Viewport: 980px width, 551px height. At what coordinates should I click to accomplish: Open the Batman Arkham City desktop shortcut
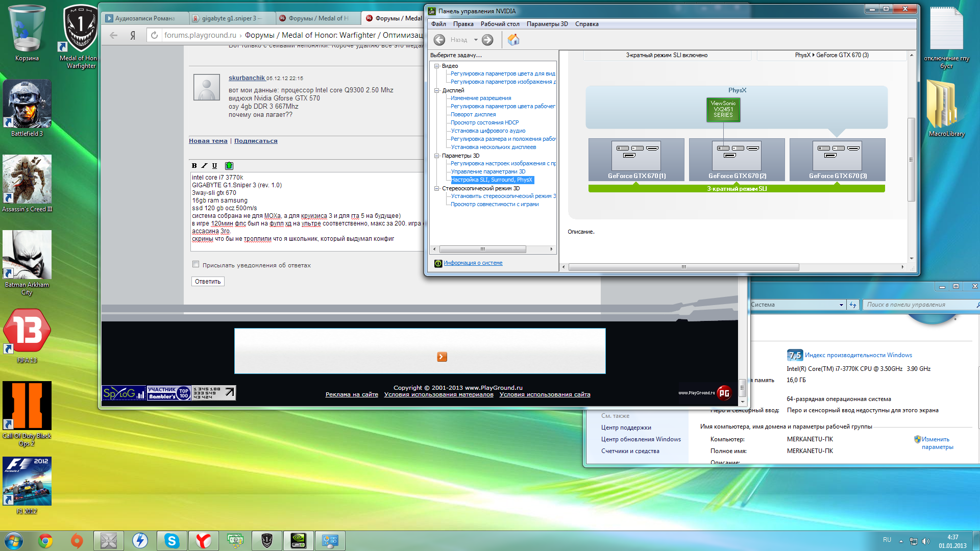pos(27,263)
